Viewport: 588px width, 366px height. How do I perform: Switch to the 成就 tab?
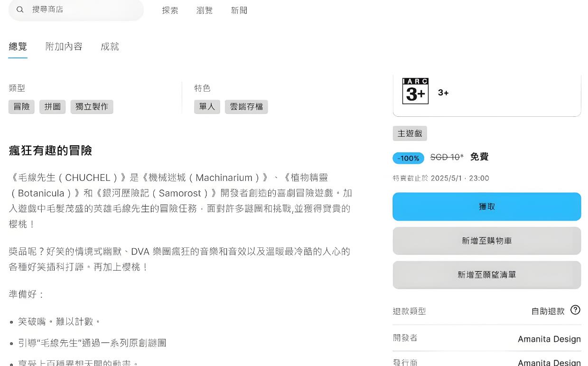(110, 47)
